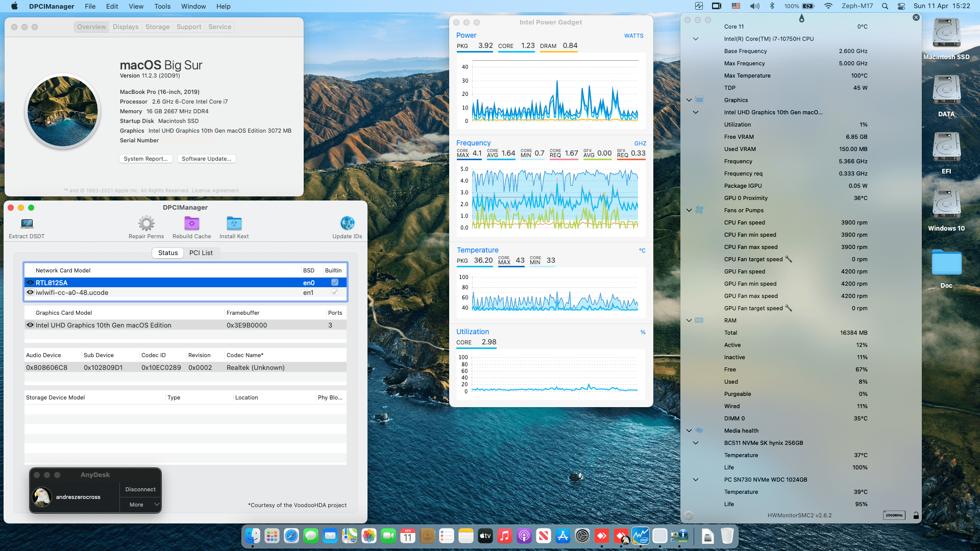Open the File menu

coord(90,6)
